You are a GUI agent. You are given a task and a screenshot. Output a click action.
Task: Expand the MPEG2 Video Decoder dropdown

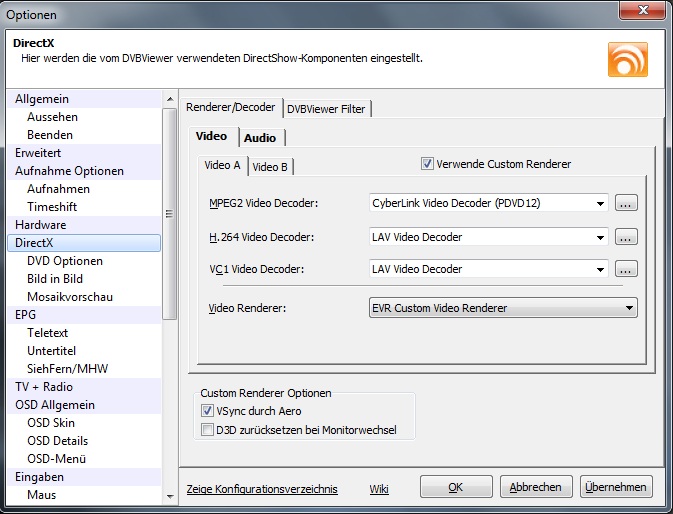coord(600,204)
